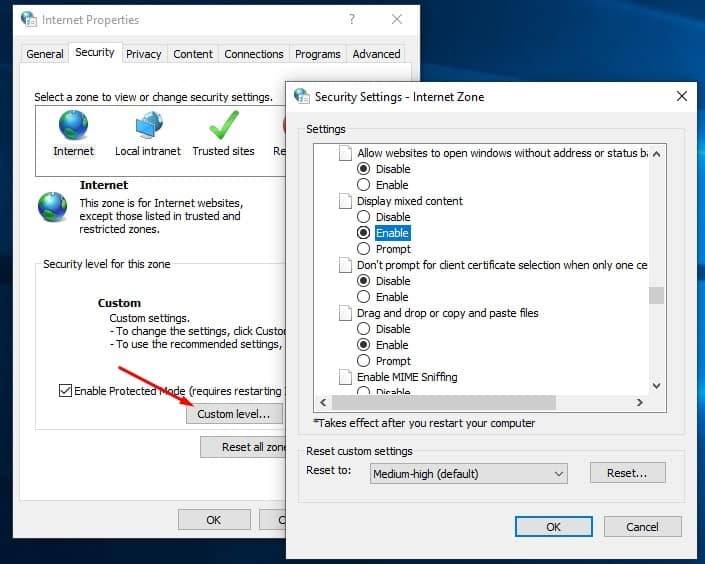705x564 pixels.
Task: Click the vertical scrollbar thumb in settings list
Action: point(656,295)
